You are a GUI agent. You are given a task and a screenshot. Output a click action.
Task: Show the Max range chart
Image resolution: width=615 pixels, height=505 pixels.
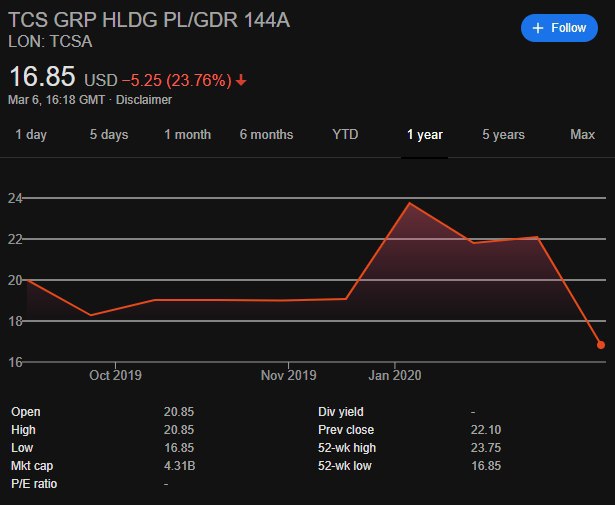(x=582, y=134)
